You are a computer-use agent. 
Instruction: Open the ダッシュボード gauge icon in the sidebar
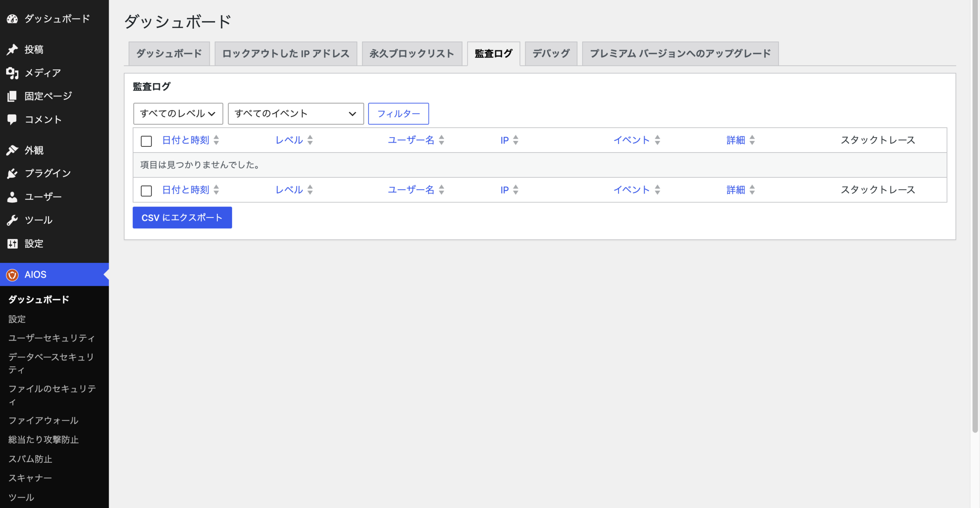click(x=12, y=18)
